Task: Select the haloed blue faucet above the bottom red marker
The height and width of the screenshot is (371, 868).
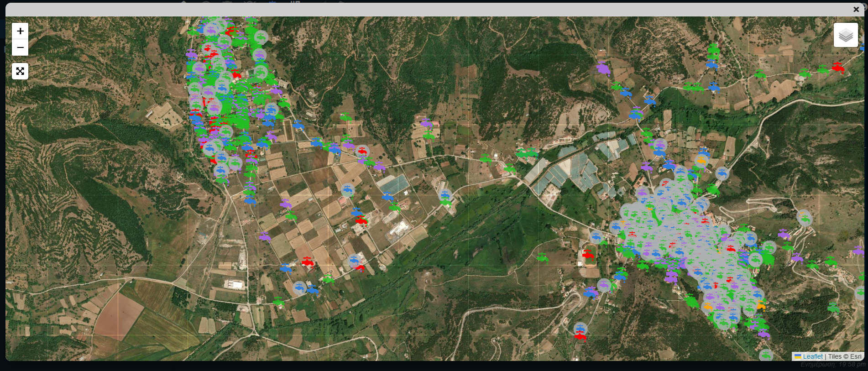Action: click(580, 328)
